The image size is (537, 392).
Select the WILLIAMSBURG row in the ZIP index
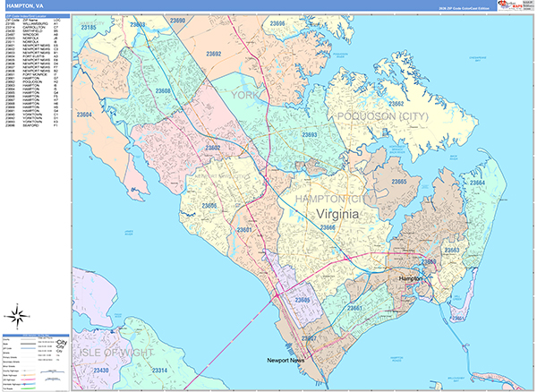[32, 23]
